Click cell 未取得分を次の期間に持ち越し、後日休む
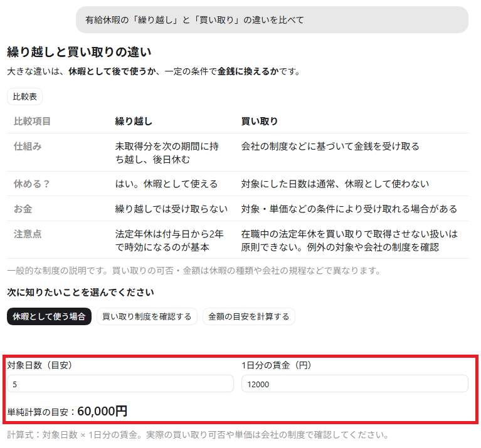 [167, 153]
